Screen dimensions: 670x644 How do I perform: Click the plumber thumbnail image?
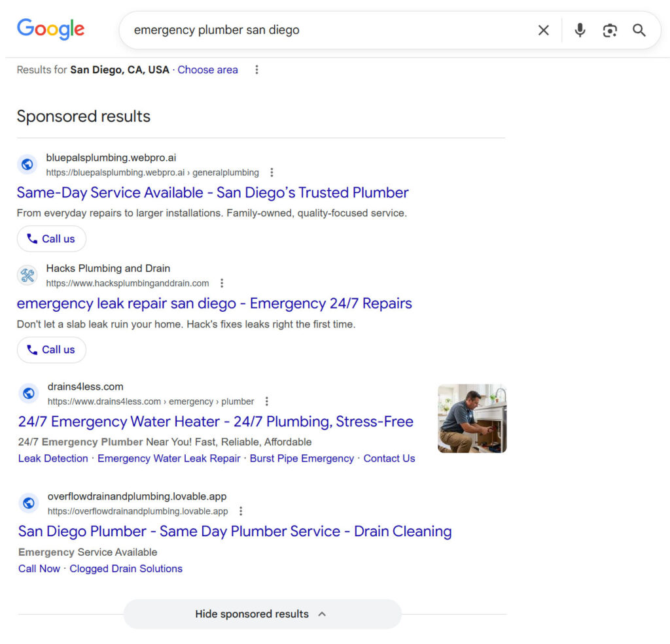(x=472, y=418)
